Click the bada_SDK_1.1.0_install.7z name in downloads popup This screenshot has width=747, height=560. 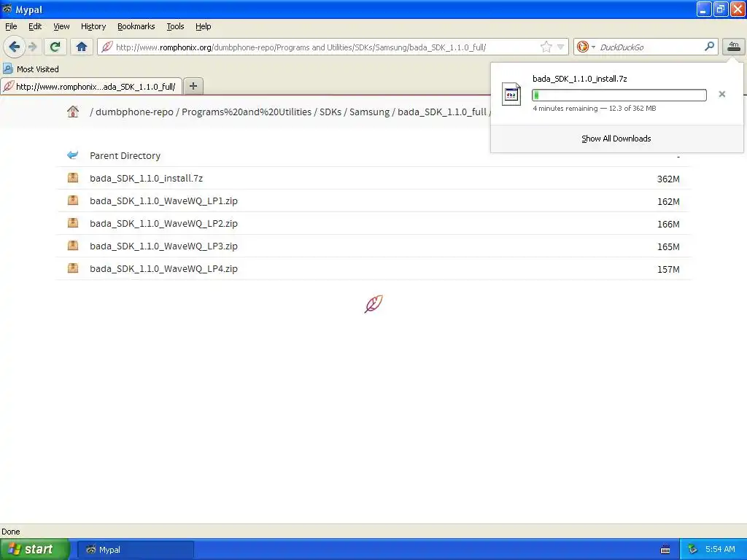pos(579,79)
